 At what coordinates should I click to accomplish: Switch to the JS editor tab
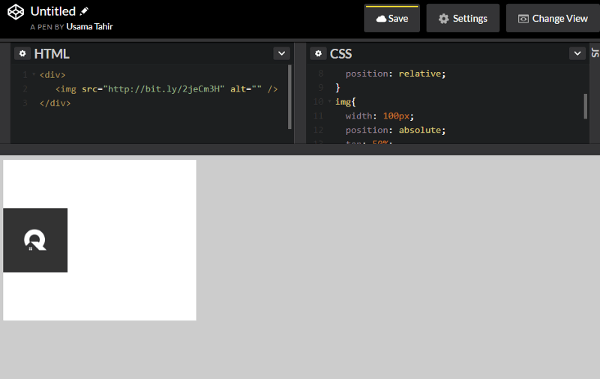pos(595,53)
